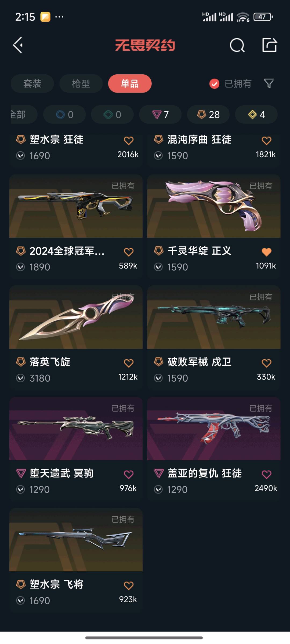Open the filter funnel icon
Viewport: 290px width, 644px height.
pyautogui.click(x=269, y=83)
